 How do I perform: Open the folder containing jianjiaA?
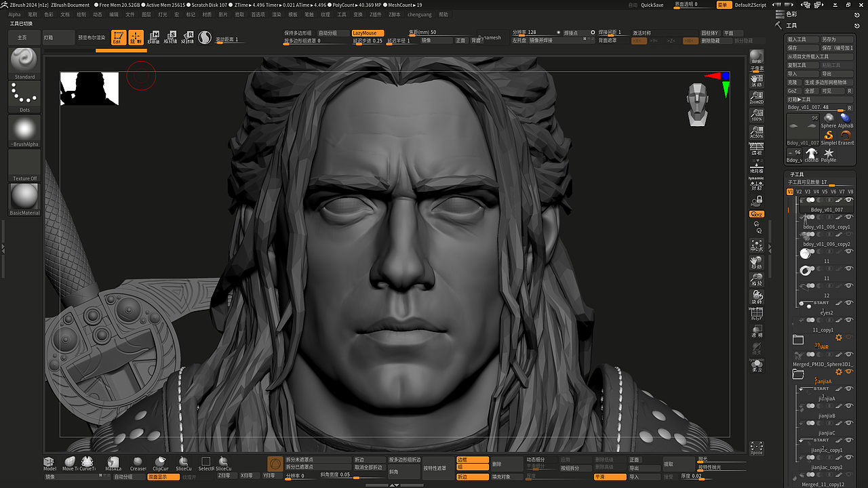pos(798,374)
